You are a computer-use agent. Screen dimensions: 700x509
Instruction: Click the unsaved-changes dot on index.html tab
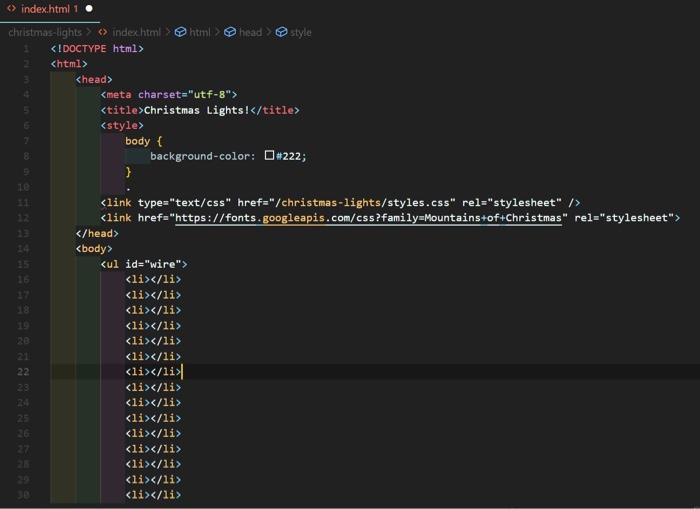(89, 8)
